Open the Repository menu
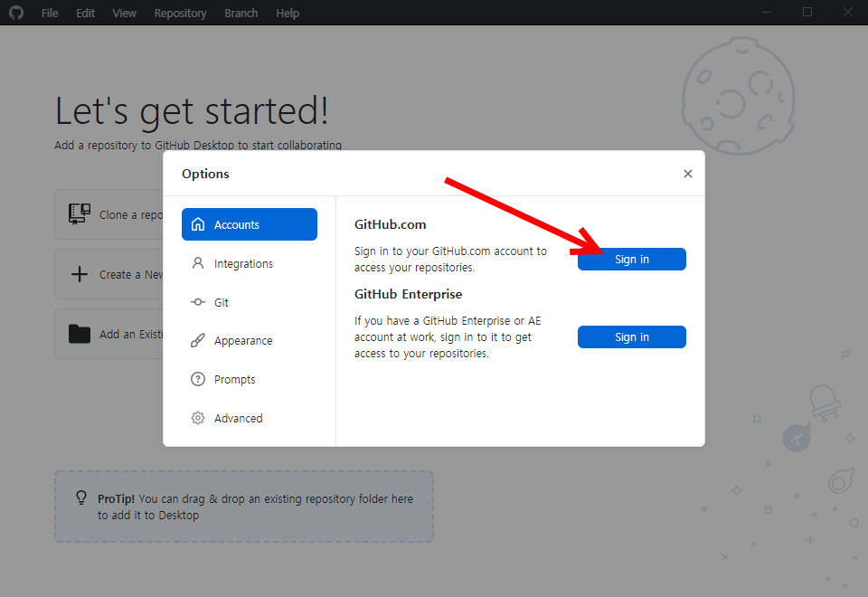Image resolution: width=868 pixels, height=597 pixels. (180, 13)
